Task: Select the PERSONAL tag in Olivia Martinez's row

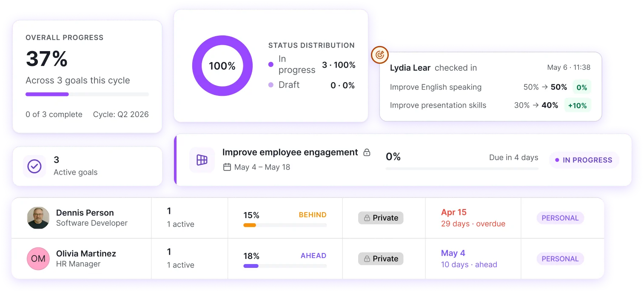Action: 560,259
